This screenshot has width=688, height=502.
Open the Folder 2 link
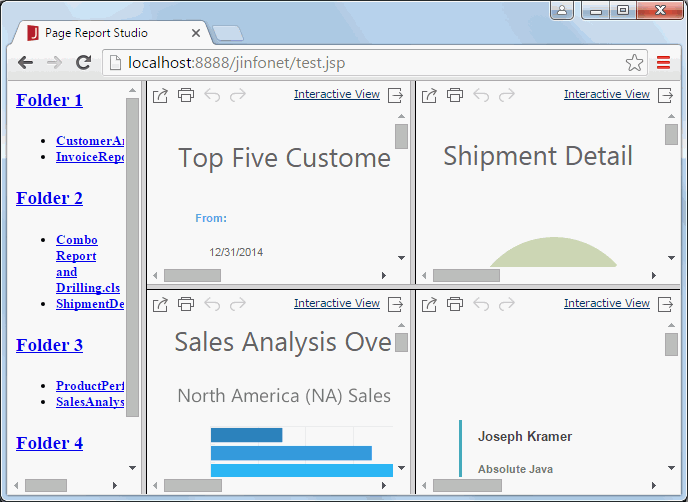coord(50,198)
